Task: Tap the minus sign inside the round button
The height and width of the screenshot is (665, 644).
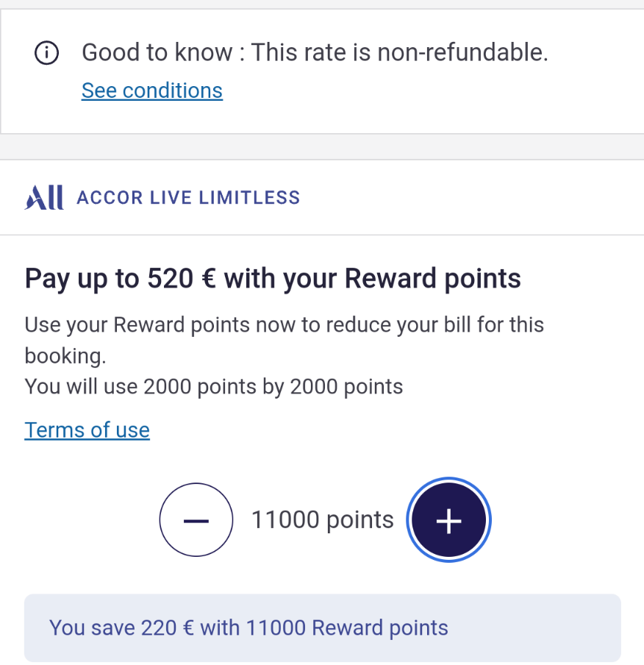Action: click(196, 520)
